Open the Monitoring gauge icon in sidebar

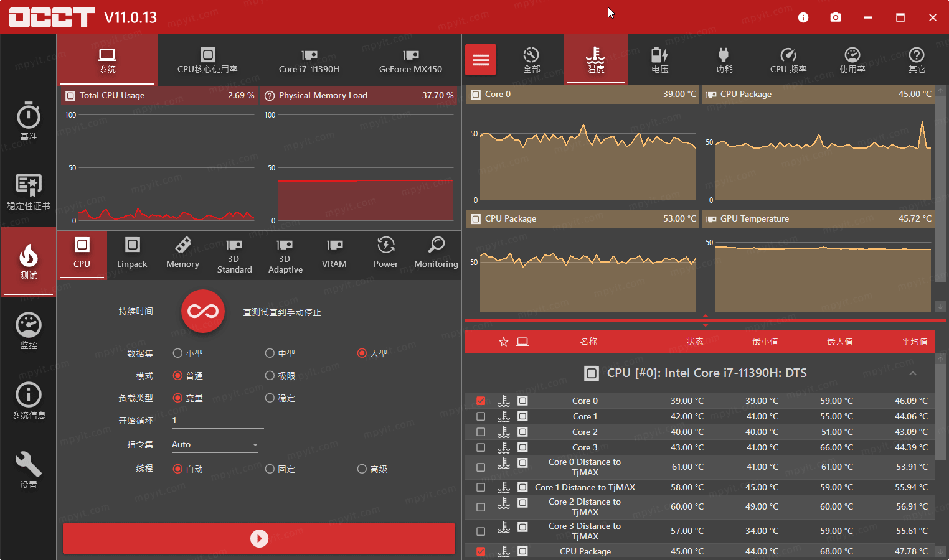29,330
